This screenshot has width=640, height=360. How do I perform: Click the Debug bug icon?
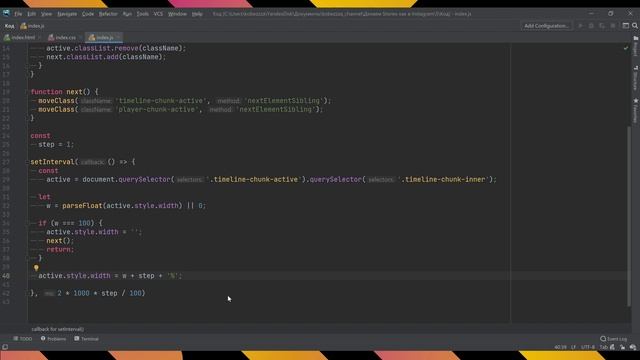[591, 26]
